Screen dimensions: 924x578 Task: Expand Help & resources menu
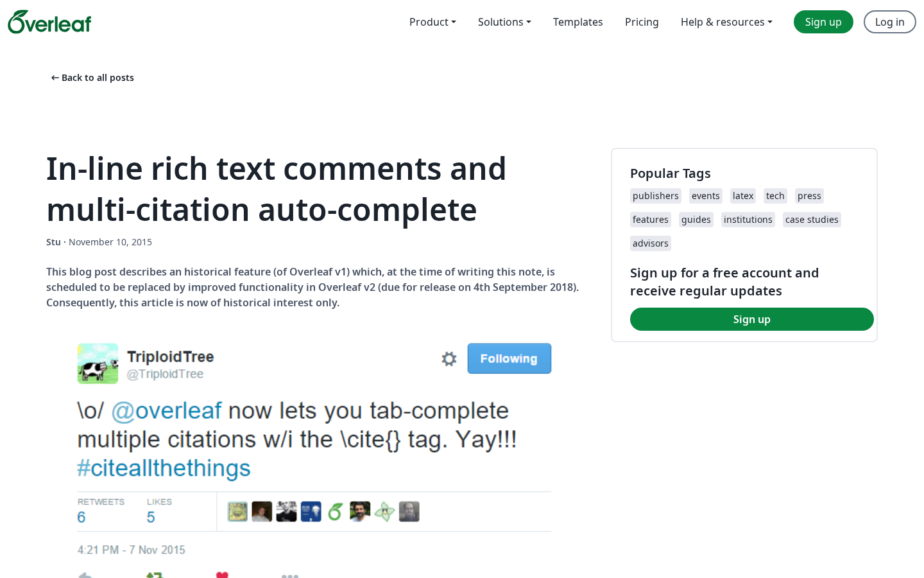point(726,22)
